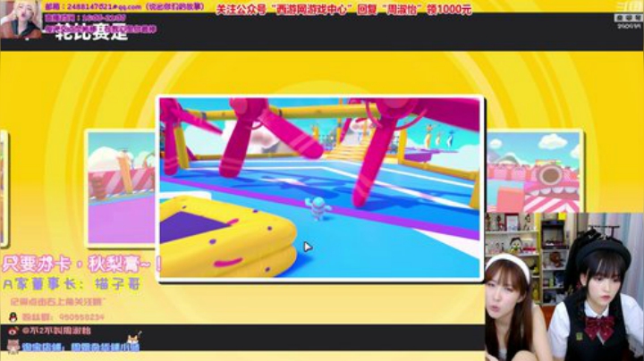The width and height of the screenshot is (644, 361).
Task: Click the yellow inflatable float in the preview
Action: [228, 237]
